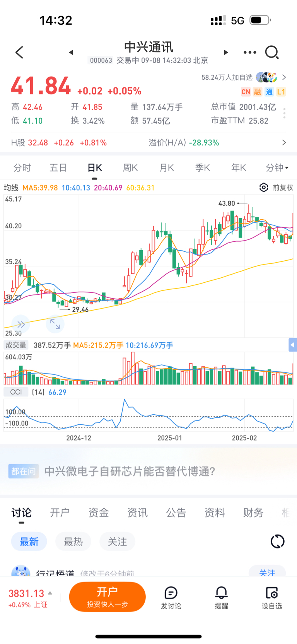Image resolution: width=297 pixels, height=644 pixels.
Task: Switch to 月K chart tab
Action: coord(166,167)
